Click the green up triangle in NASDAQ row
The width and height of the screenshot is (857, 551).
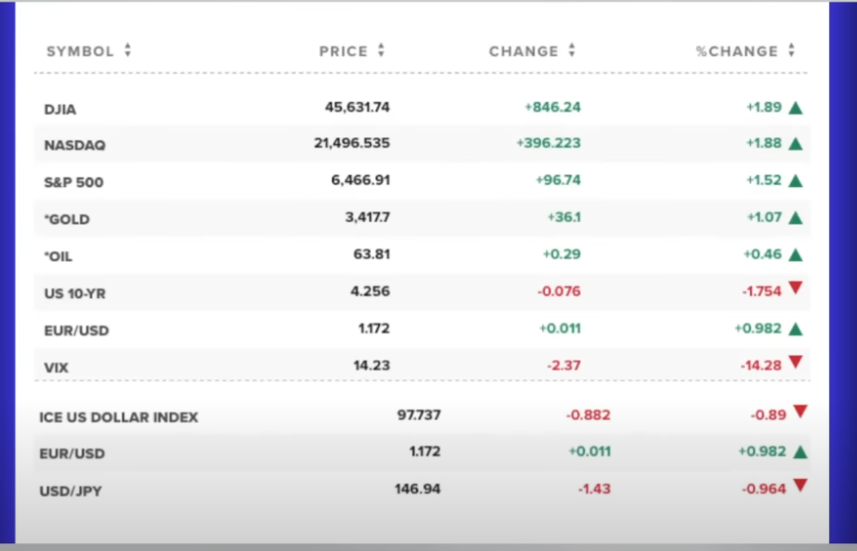(x=796, y=144)
